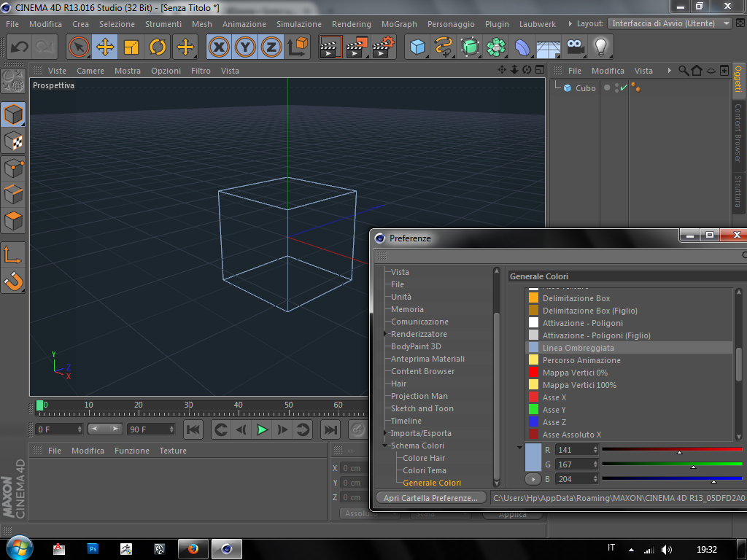747x560 pixels.
Task: Select the Move tool in the toolbar
Action: [x=105, y=47]
